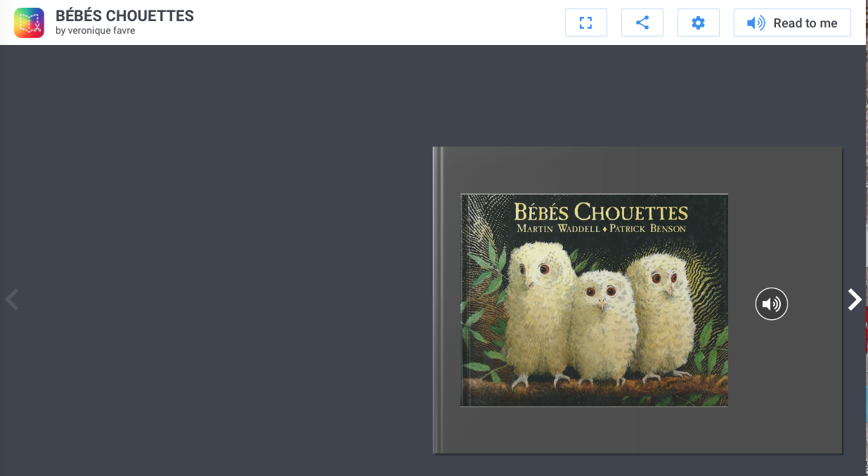Screen dimensions: 868x476
Task: Select the author name veronique favre
Action: pyautogui.click(x=101, y=31)
